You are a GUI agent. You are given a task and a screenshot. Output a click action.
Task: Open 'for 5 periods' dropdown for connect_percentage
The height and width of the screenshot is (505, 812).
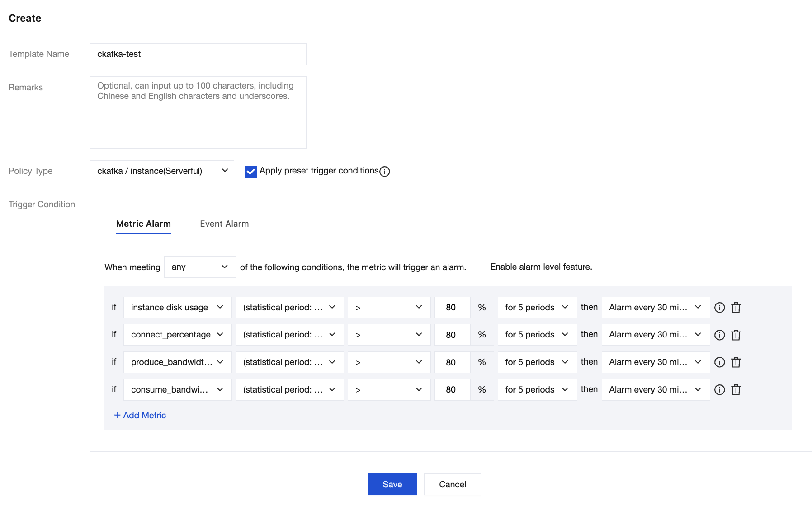point(537,335)
